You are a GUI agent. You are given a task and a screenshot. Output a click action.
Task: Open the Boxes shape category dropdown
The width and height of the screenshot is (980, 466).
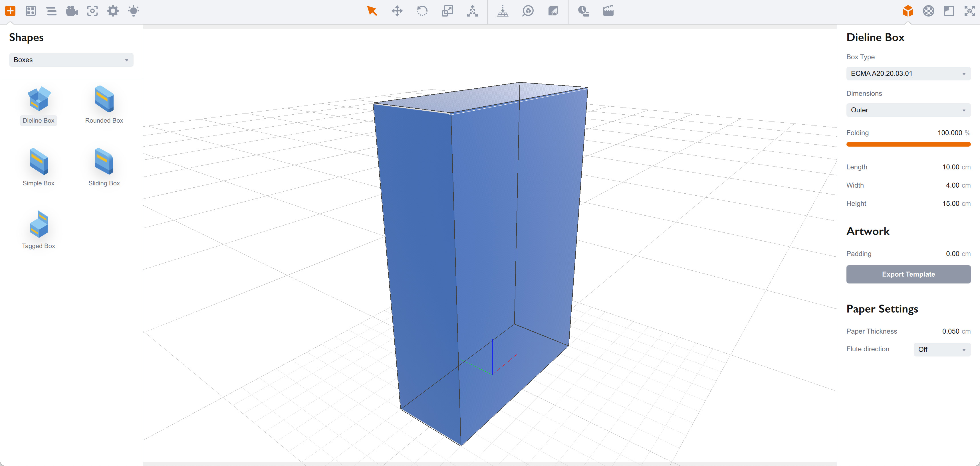(71, 60)
